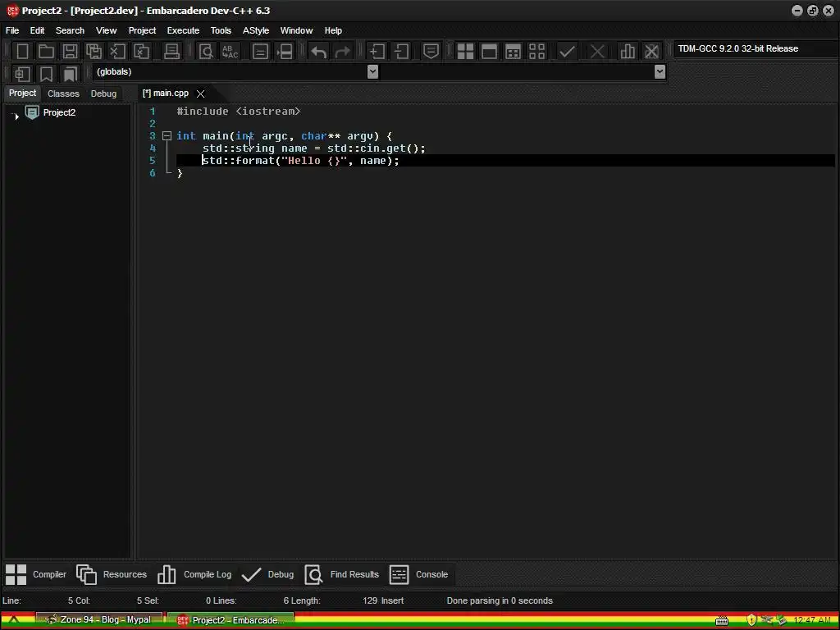Select the main.cpp editor tab

click(x=166, y=94)
